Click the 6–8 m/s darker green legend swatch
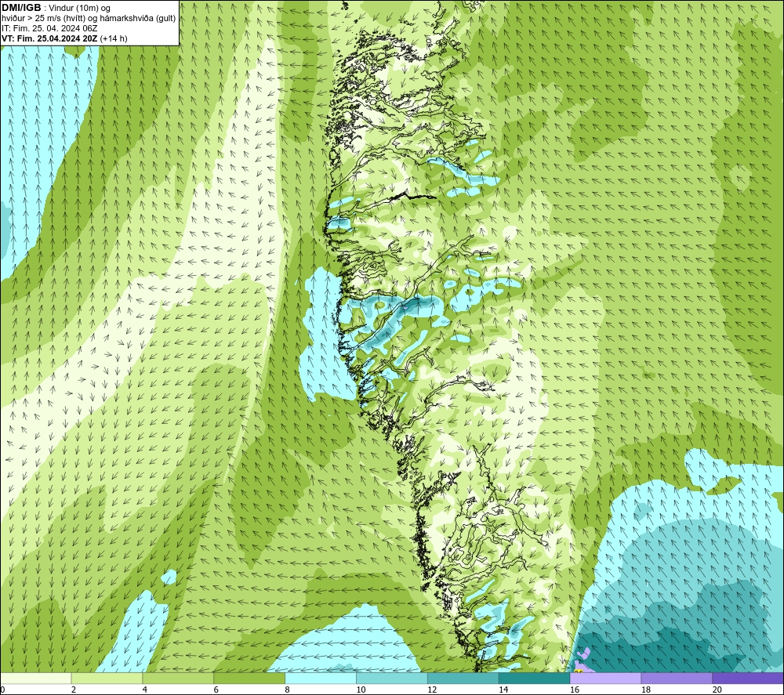Screen dimensions: 784x695 click(x=249, y=678)
